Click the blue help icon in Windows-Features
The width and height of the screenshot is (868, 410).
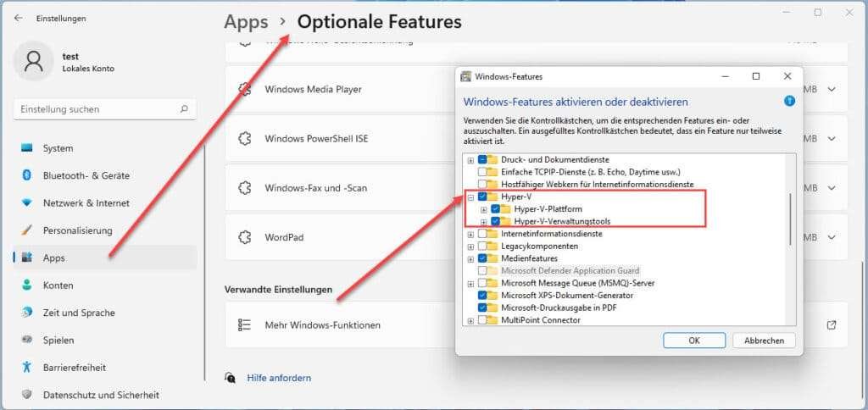[x=790, y=102]
